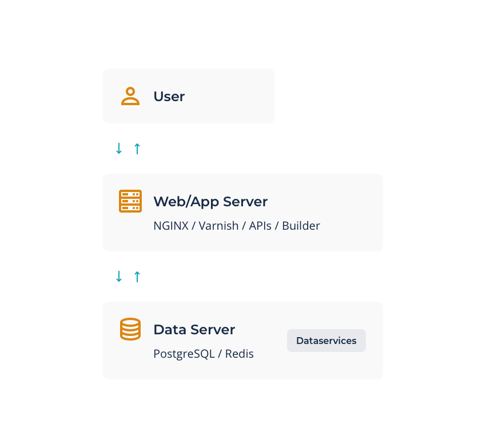486x448 pixels.
Task: Click the PostgreSQL / Redis subtitle
Action: 204,354
